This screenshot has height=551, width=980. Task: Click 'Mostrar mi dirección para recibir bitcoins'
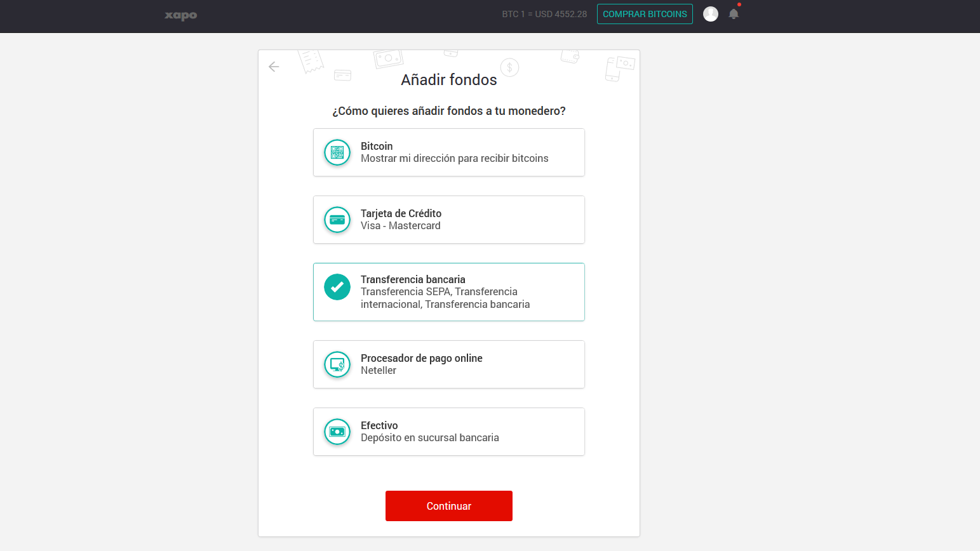(455, 159)
